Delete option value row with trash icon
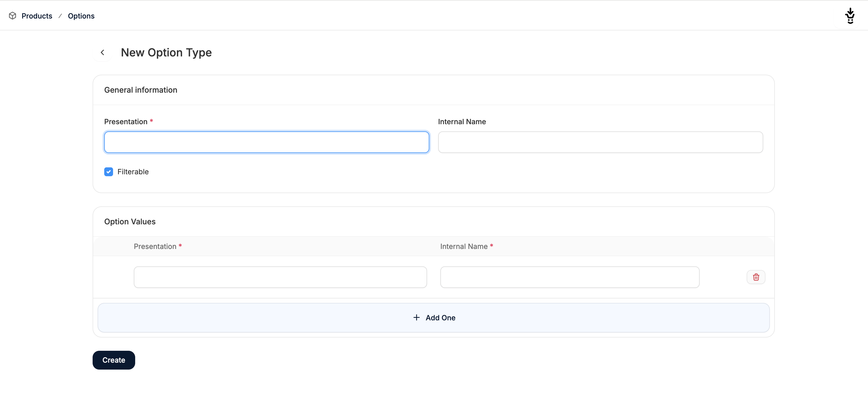This screenshot has width=868, height=400. (756, 277)
